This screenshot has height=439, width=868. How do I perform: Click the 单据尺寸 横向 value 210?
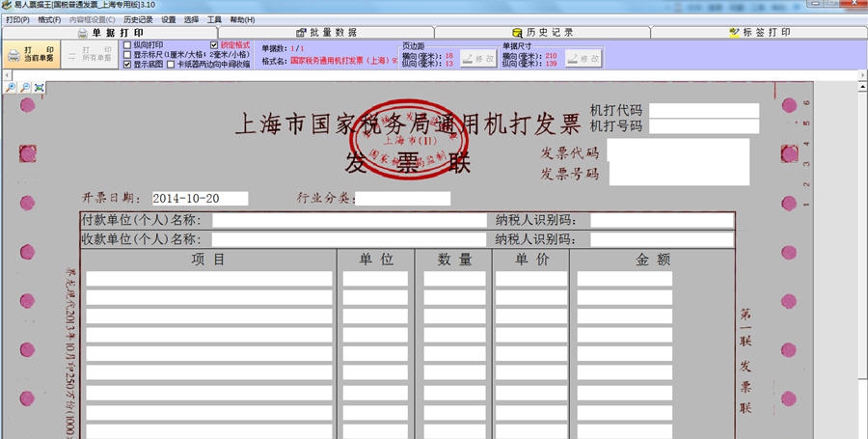click(x=551, y=56)
